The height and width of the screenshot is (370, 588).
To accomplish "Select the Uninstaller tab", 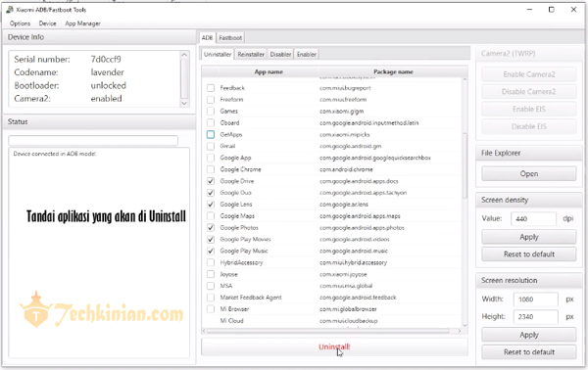I will pyautogui.click(x=218, y=54).
